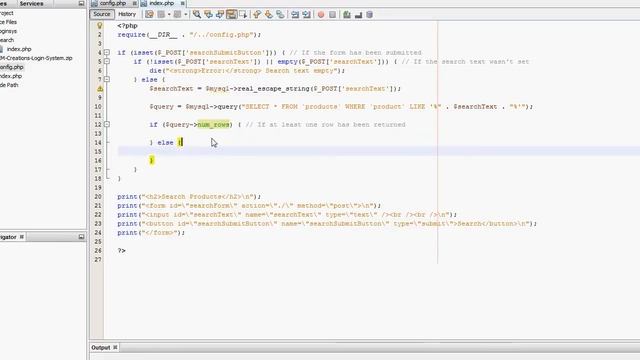Close the index.php editor tab
This screenshot has height=360, width=640.
(x=182, y=3)
